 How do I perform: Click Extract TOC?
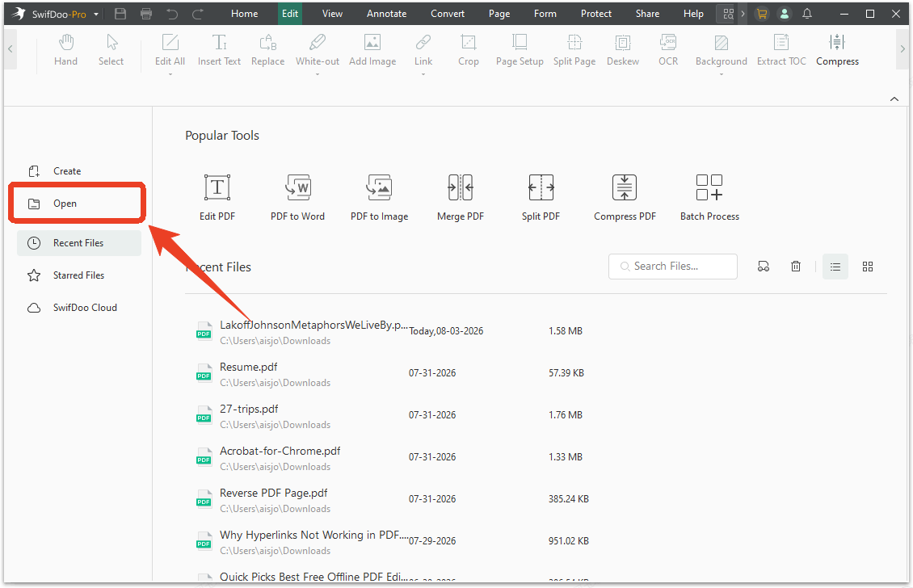(x=781, y=50)
